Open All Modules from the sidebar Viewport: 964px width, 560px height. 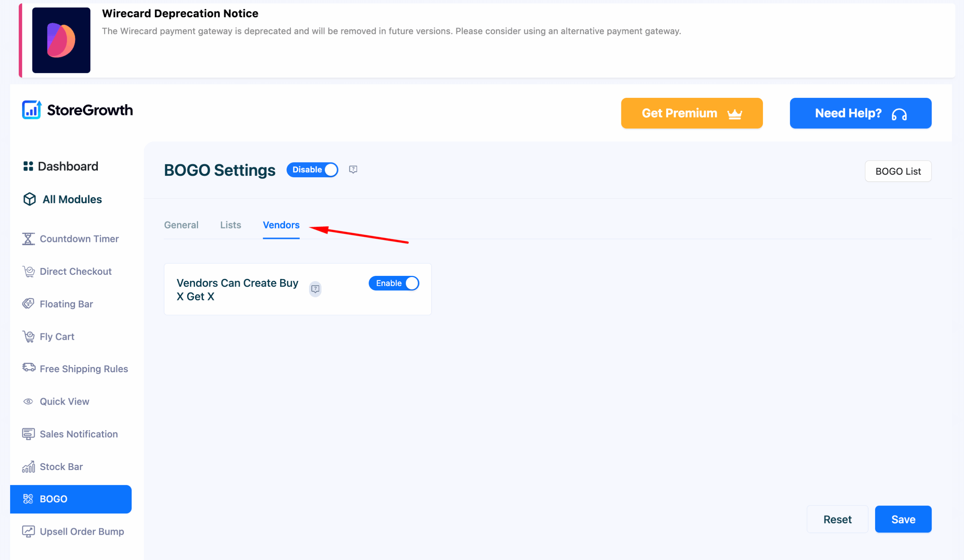63,199
